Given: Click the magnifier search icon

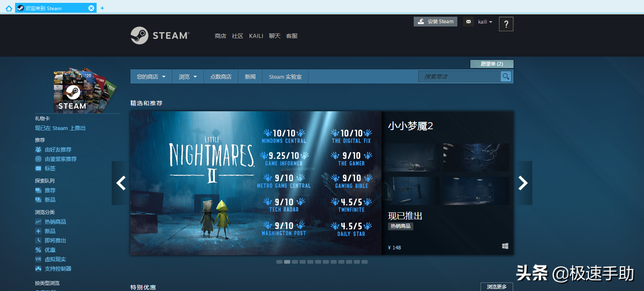Looking at the screenshot, I should 506,76.
